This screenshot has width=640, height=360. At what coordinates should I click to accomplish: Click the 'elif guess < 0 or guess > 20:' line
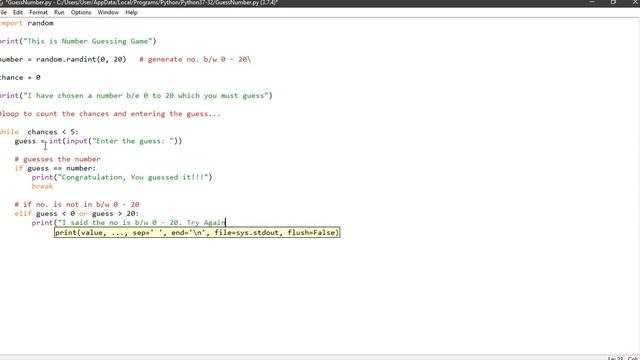(77, 213)
